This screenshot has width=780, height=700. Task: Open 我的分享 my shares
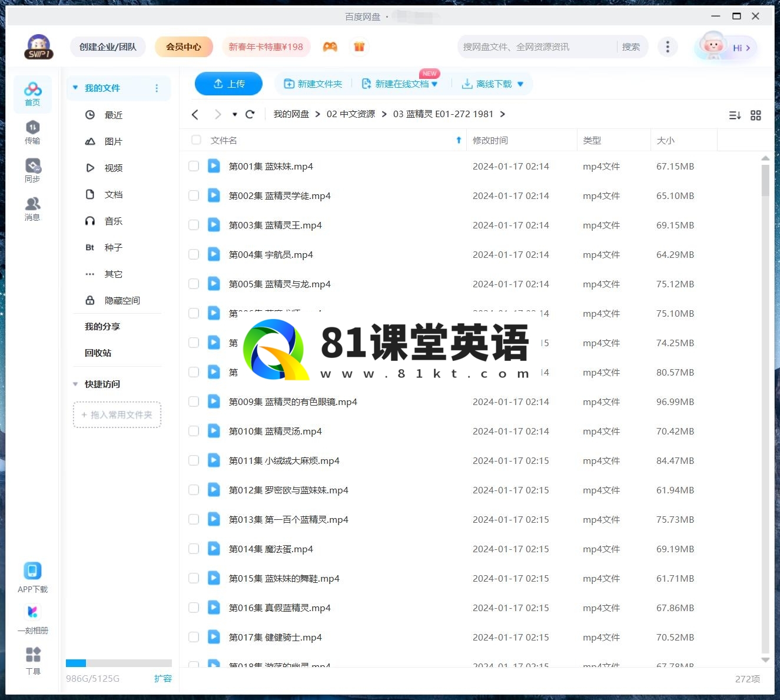102,327
